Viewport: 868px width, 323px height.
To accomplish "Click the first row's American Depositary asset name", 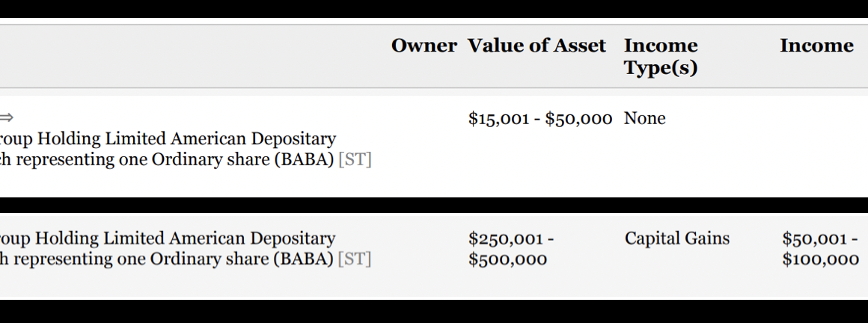I will [168, 139].
